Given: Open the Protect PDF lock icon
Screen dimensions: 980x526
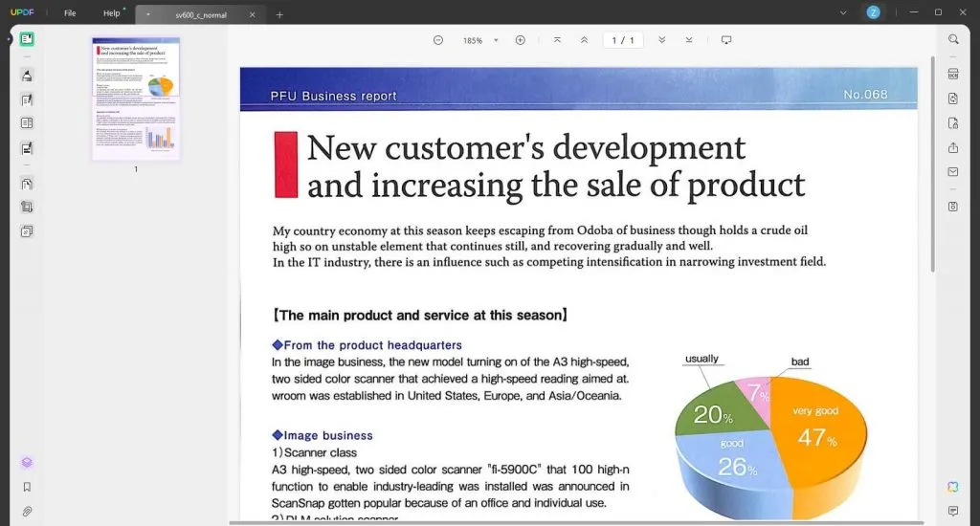Looking at the screenshot, I should point(953,123).
